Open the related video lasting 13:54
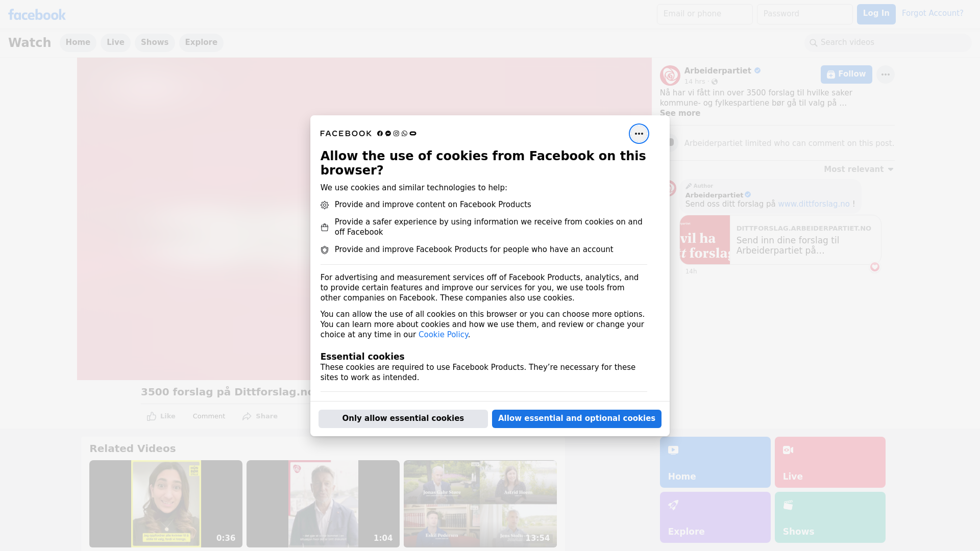Screen dimensions: 980x551 480,504
